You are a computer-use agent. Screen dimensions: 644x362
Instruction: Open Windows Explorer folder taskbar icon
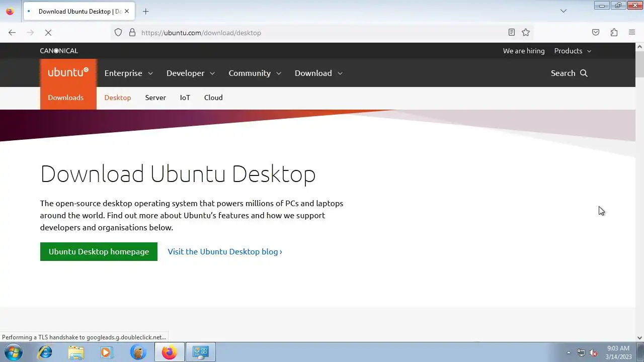click(76, 352)
